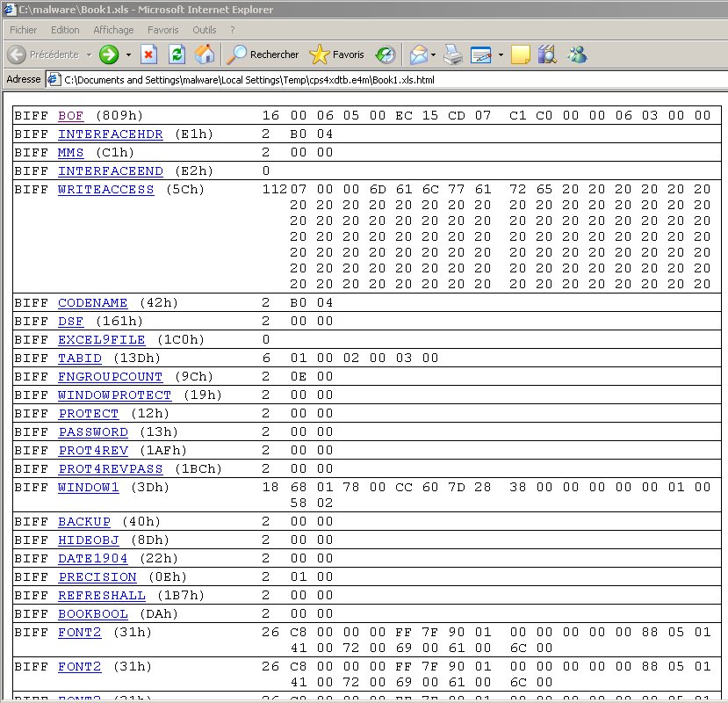Screen dimensions: 728x703
Task: Click the Print icon
Action: (x=452, y=54)
